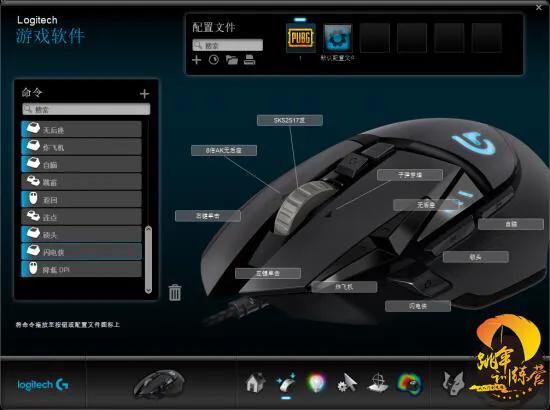The height and width of the screenshot is (410, 550).
Task: Click the wolf-head icon in bottom bar
Action: (x=453, y=383)
